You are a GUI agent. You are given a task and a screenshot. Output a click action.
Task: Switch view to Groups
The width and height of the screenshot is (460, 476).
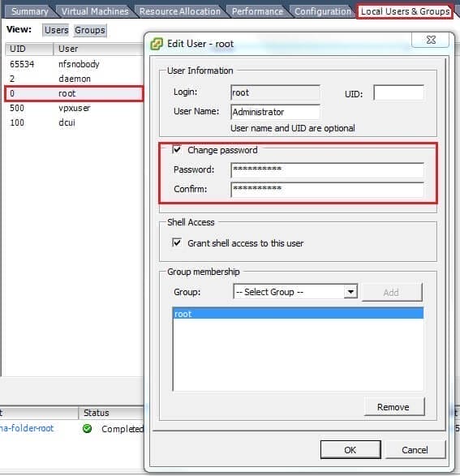90,30
